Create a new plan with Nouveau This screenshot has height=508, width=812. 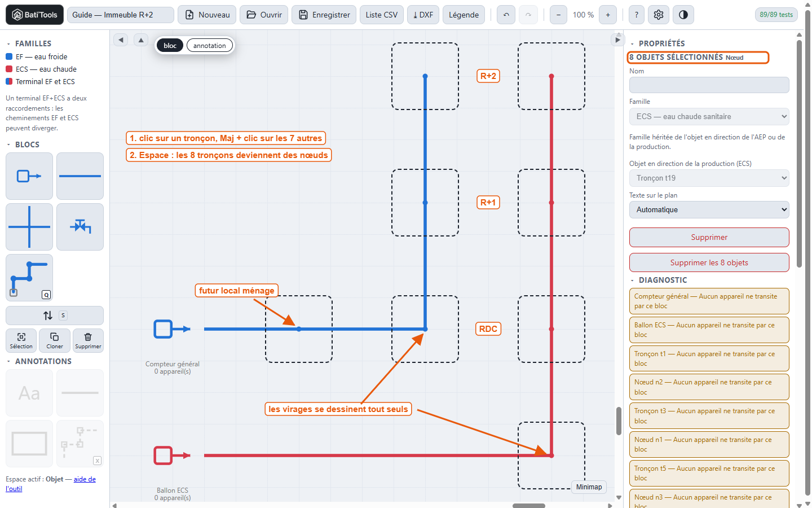[207, 15]
